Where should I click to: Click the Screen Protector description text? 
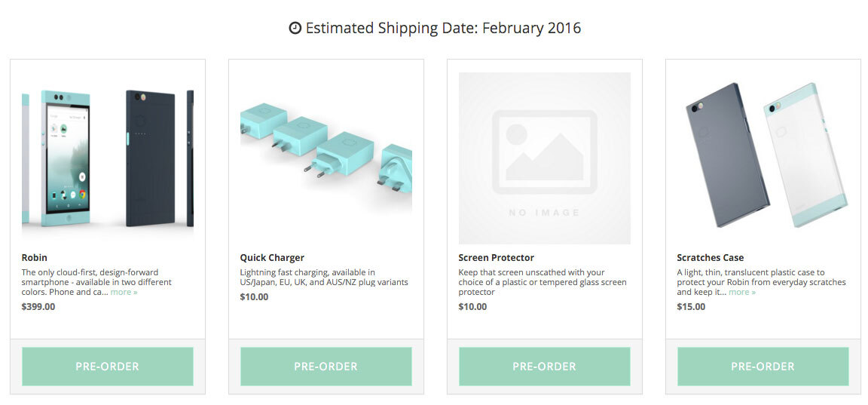click(x=542, y=282)
